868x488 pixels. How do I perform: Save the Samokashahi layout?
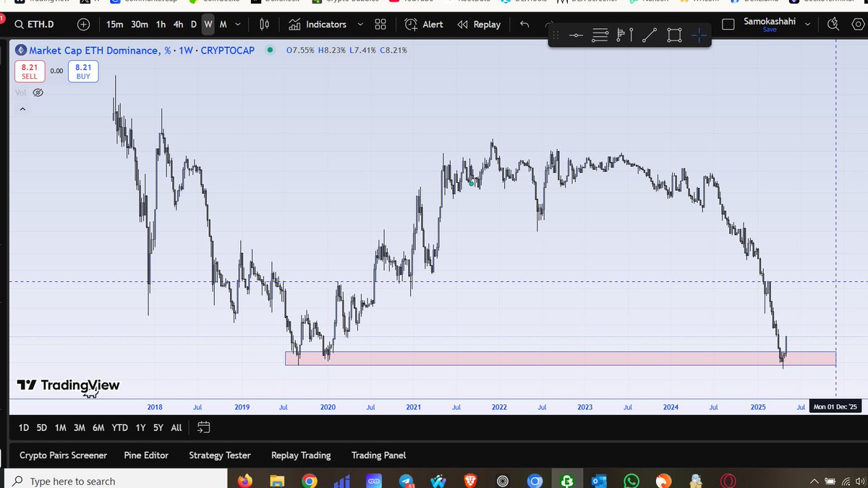coord(770,30)
